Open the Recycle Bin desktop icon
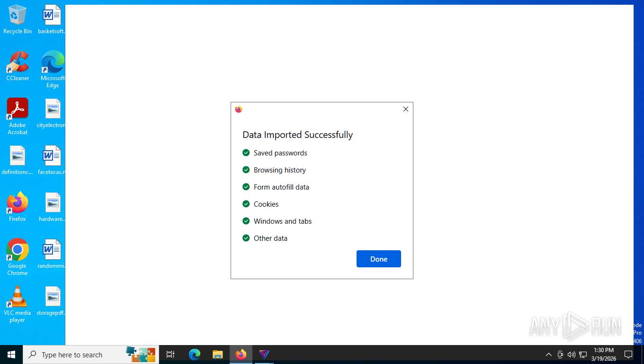Image resolution: width=644 pixels, height=364 pixels. 18,19
